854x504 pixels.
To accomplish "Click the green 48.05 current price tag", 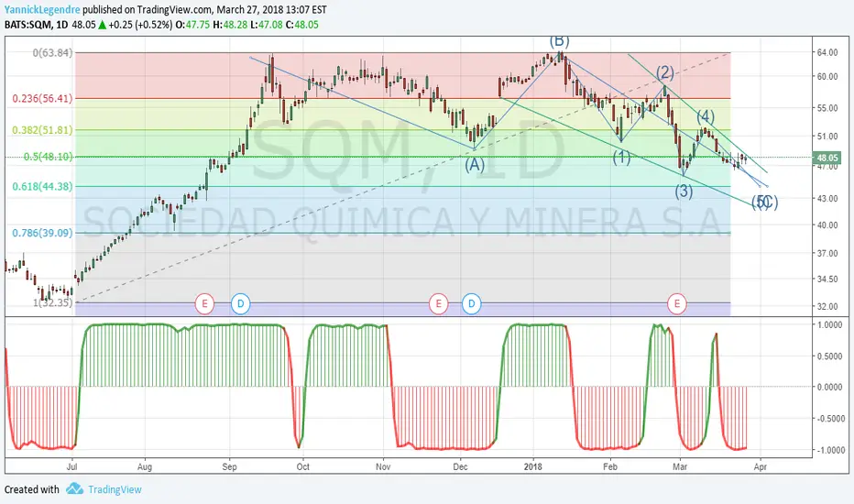I will click(x=827, y=158).
